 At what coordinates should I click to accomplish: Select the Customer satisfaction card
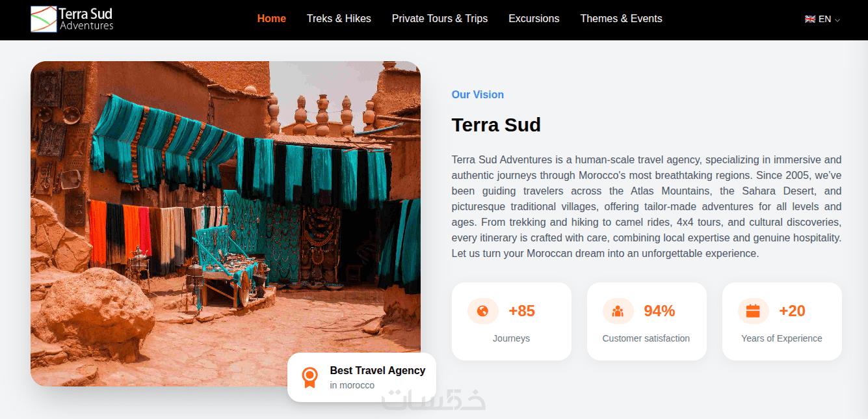(x=647, y=321)
